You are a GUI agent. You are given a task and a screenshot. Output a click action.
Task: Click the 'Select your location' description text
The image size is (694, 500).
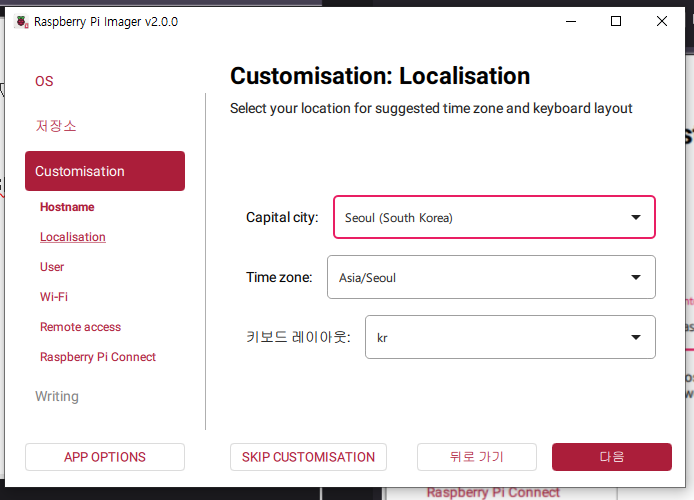pos(431,108)
